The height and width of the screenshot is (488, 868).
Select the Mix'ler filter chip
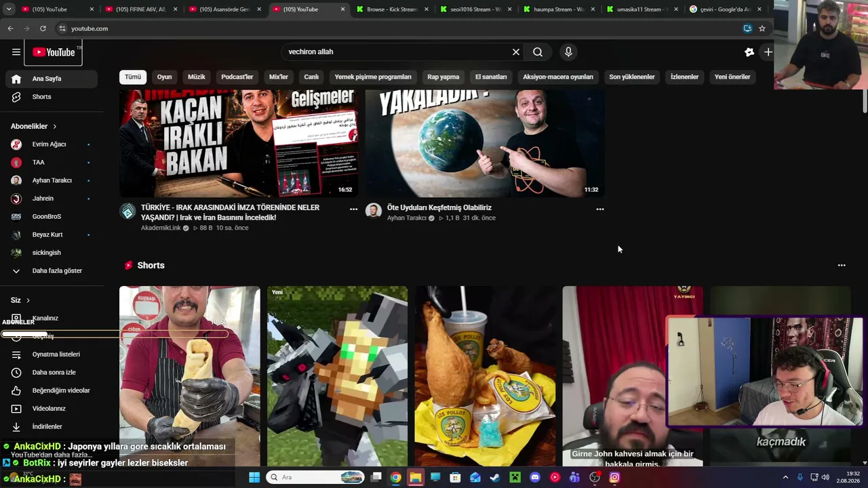[279, 77]
